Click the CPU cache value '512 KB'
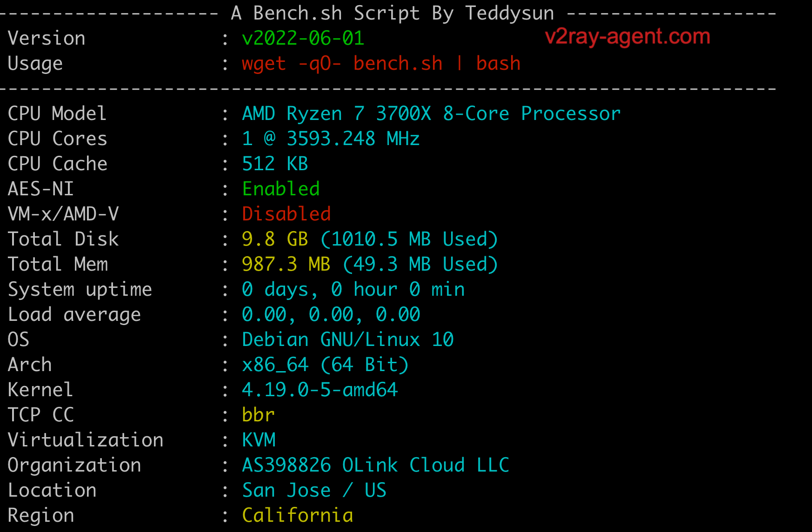Image resolution: width=812 pixels, height=532 pixels. (275, 164)
